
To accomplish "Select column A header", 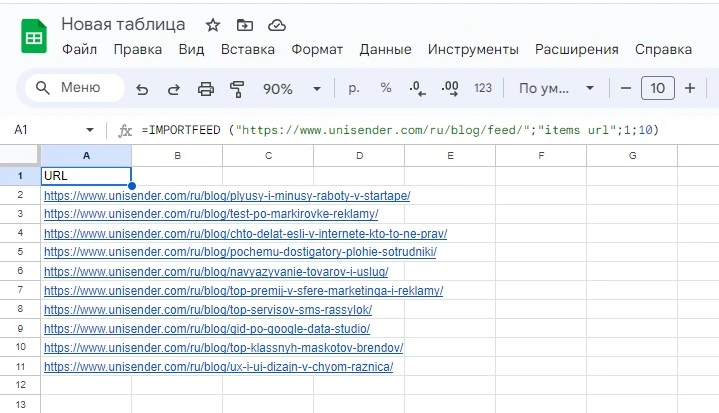I will coord(86,156).
